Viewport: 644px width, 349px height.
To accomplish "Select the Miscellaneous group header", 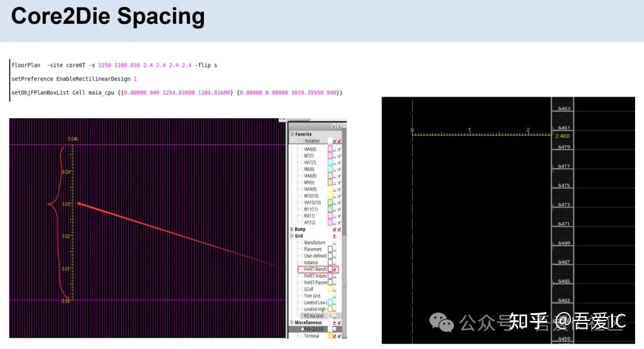I will [308, 322].
